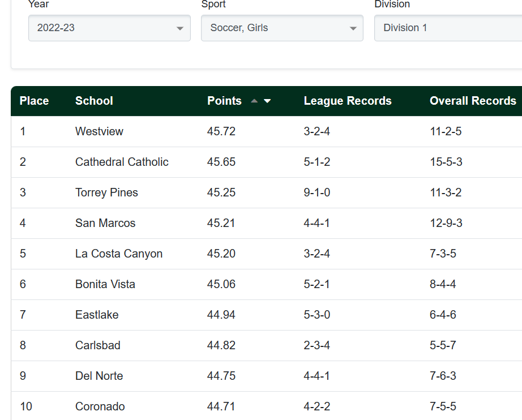Click Carlsbad in the School column
This screenshot has width=522, height=420.
[x=98, y=345]
